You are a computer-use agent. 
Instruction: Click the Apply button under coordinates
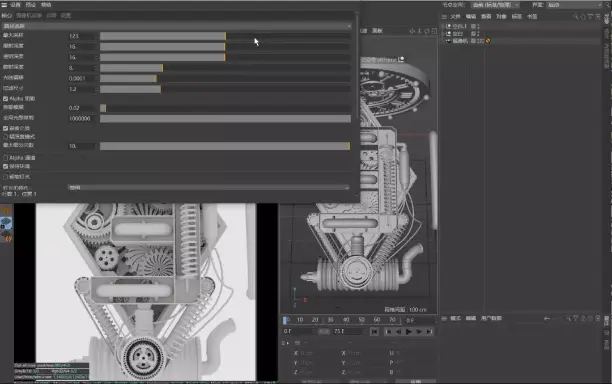pos(416,381)
